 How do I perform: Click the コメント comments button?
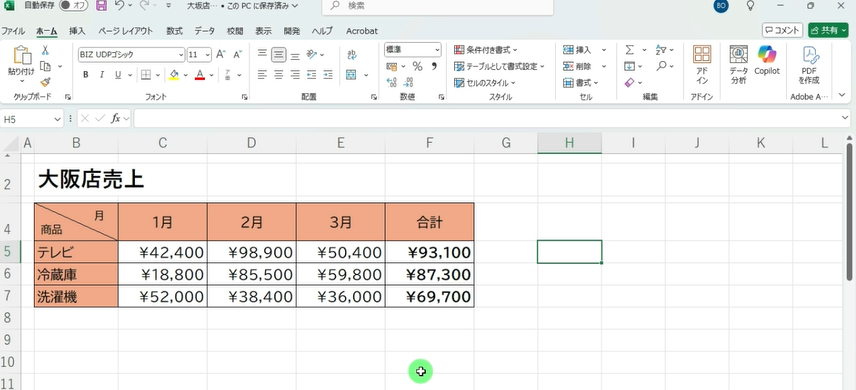coord(782,31)
